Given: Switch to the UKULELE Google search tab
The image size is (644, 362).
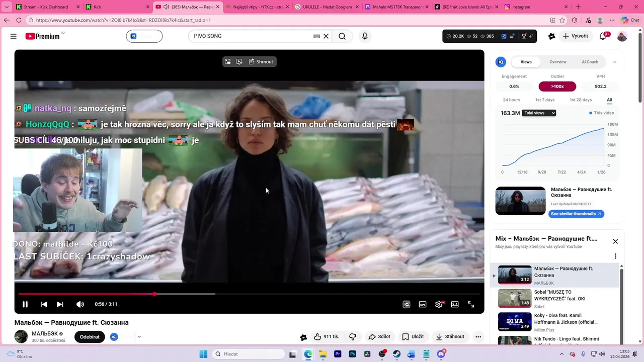Looking at the screenshot, I should 327,7.
